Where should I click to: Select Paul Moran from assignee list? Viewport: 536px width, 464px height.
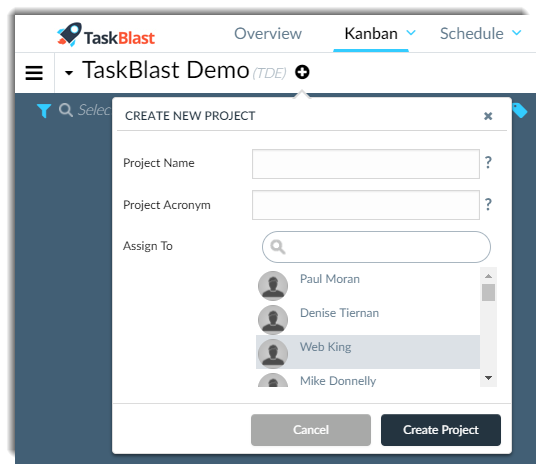coord(368,284)
